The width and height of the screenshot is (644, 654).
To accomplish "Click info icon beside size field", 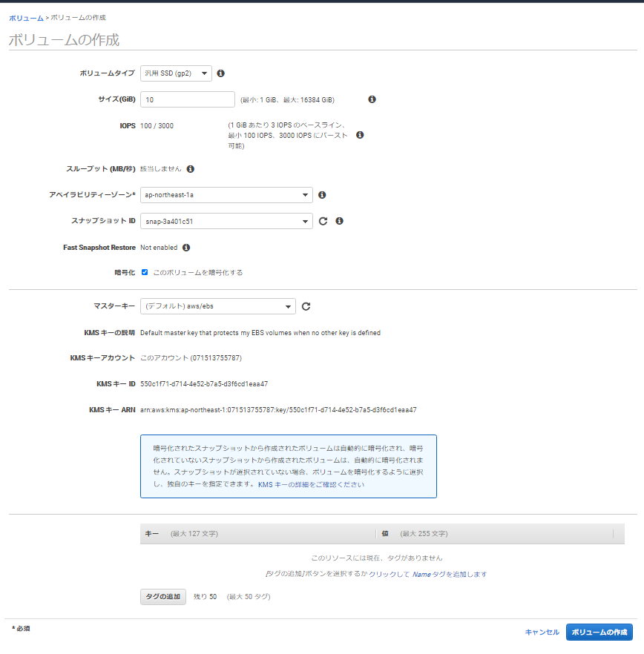I will 372,99.
